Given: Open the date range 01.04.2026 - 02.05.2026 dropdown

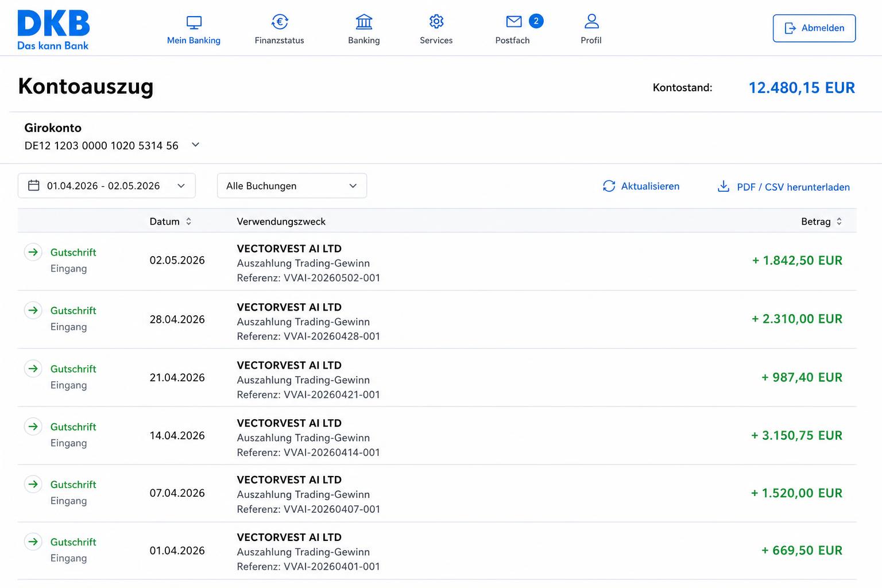Looking at the screenshot, I should (x=107, y=185).
